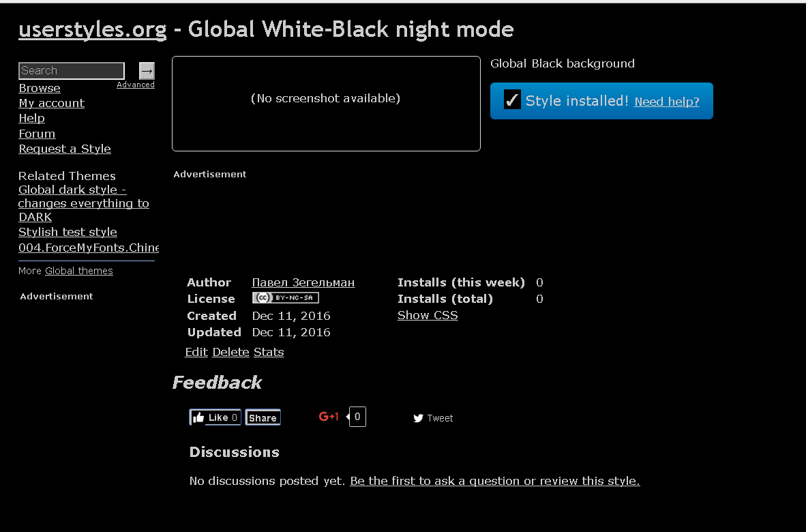
Task: Click the Twitter bird icon next to Tweet
Action: point(419,417)
